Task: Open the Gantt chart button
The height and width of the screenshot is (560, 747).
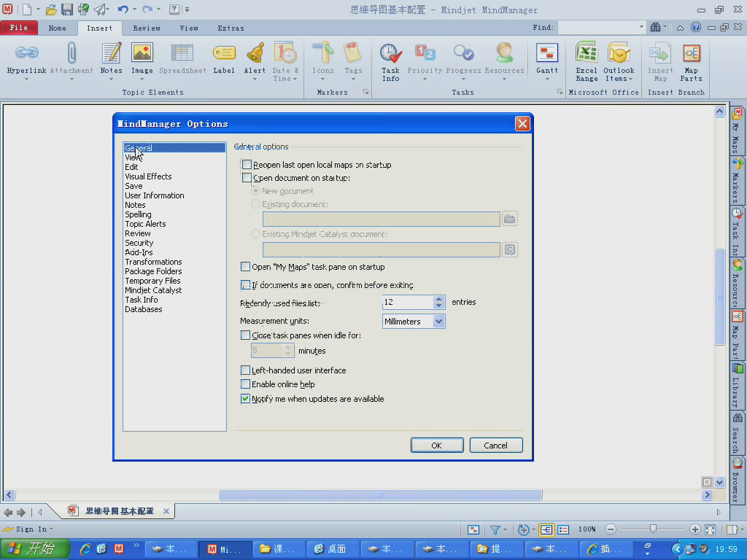Action: (x=547, y=58)
